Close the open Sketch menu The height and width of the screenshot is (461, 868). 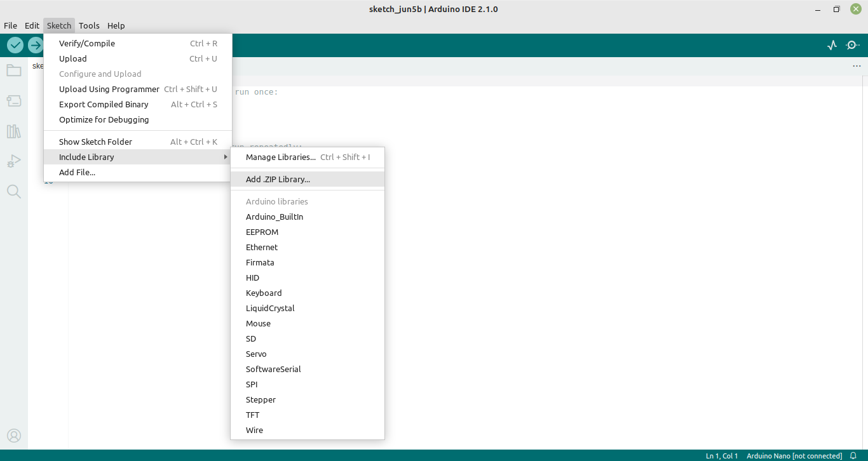(x=59, y=25)
